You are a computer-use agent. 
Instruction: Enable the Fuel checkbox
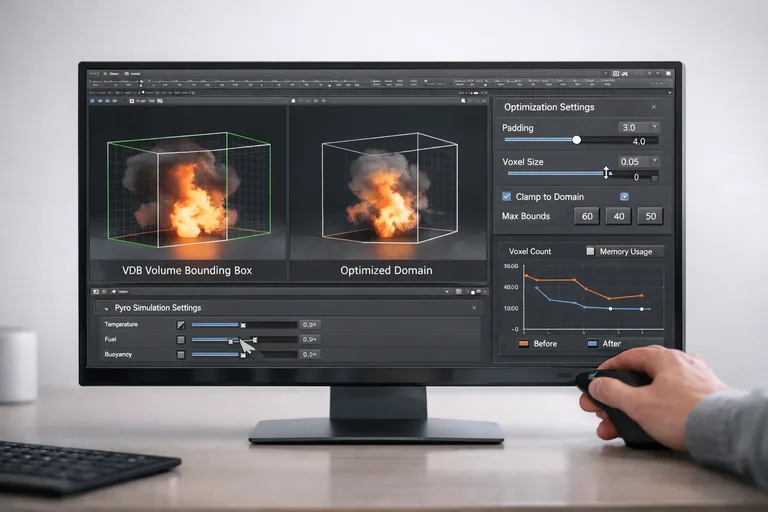[x=181, y=340]
